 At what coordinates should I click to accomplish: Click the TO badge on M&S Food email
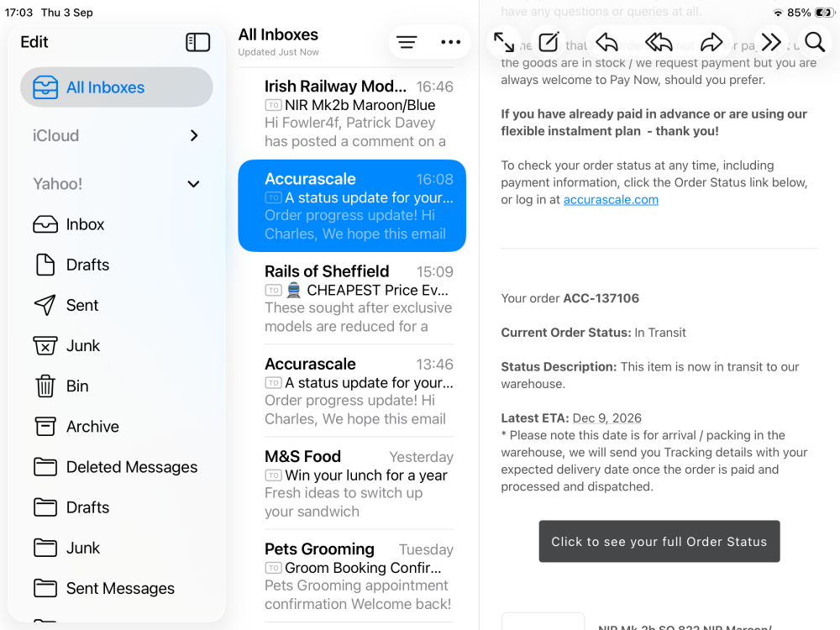point(273,475)
